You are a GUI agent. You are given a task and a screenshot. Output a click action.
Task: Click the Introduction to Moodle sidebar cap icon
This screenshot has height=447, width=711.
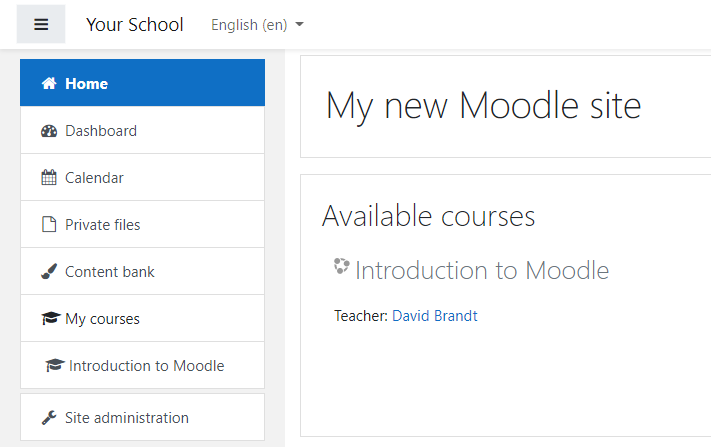pyautogui.click(x=55, y=365)
